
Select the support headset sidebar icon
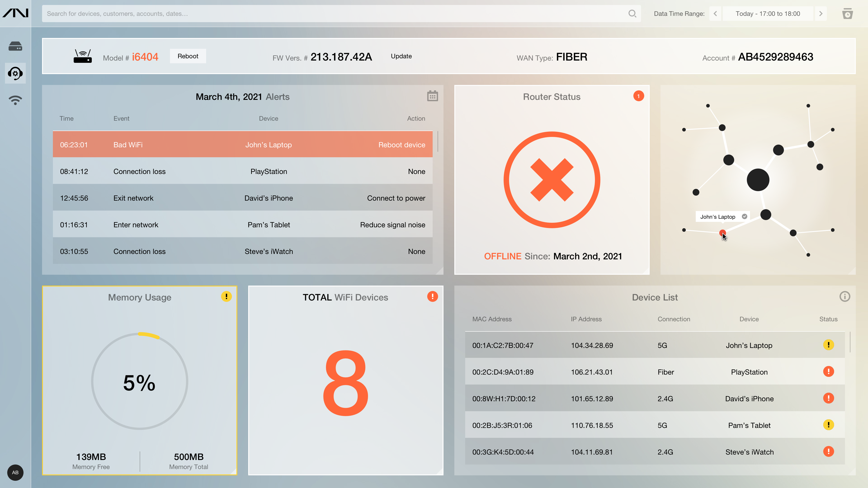pyautogui.click(x=15, y=73)
